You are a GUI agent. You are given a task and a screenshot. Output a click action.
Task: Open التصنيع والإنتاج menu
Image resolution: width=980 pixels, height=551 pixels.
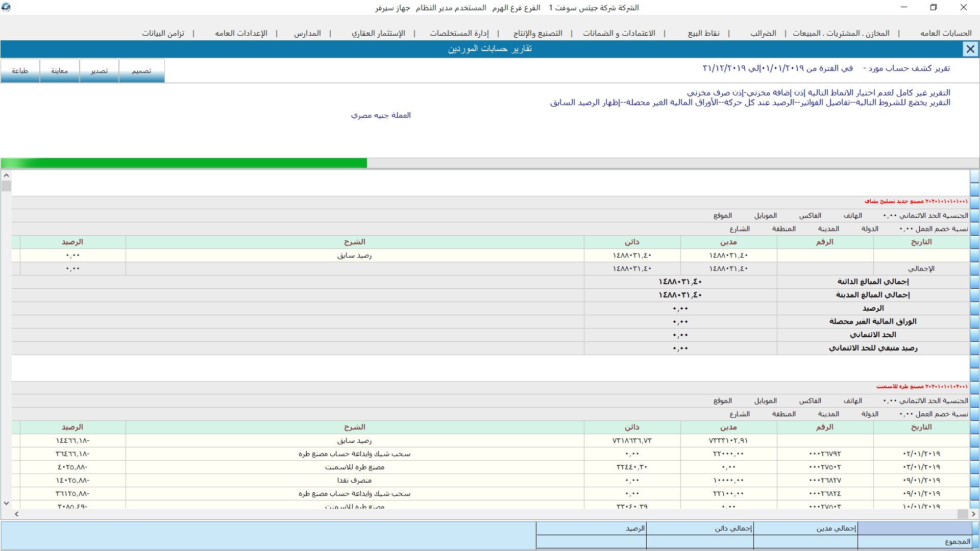(x=537, y=33)
